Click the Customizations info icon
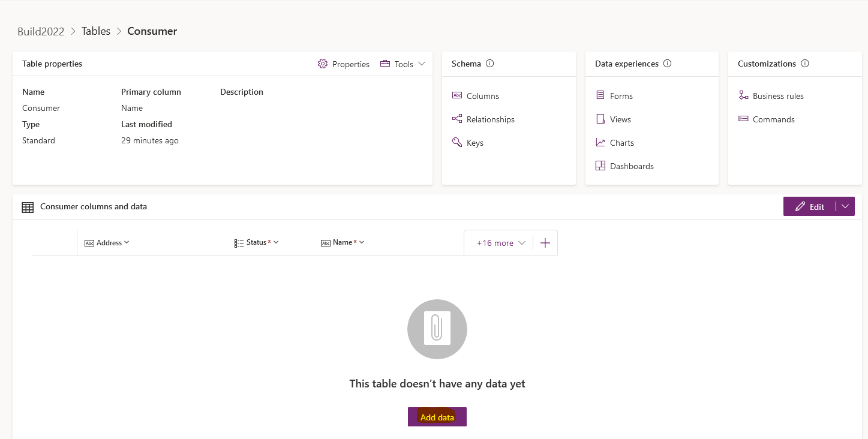Screen dimensions: 868x439 pos(805,64)
